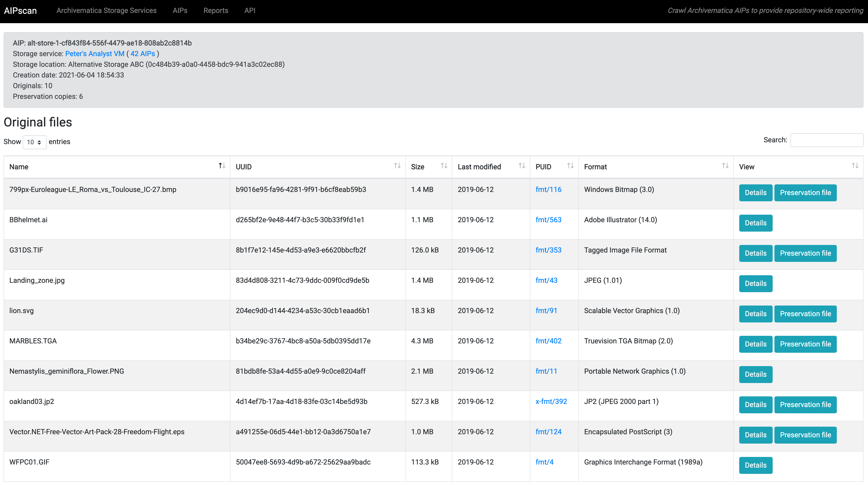Sort table by View column arrows
The height and width of the screenshot is (485, 868).
[x=855, y=166]
